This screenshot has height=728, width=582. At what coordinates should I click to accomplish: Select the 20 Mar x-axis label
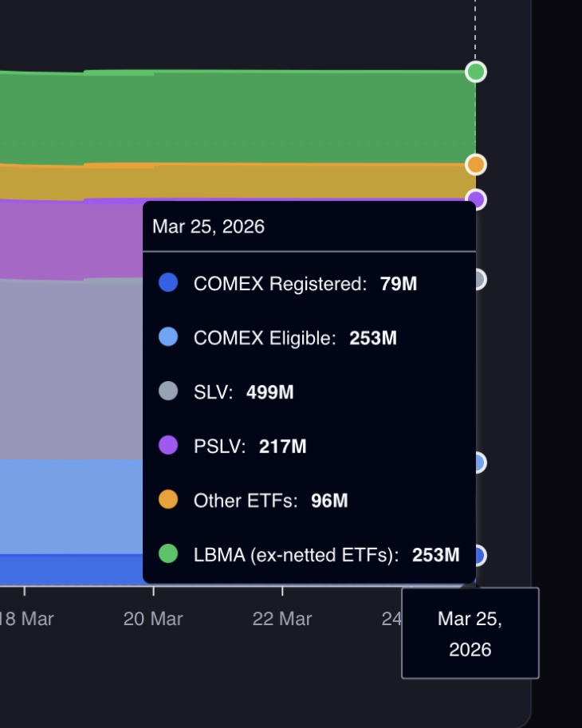(153, 619)
